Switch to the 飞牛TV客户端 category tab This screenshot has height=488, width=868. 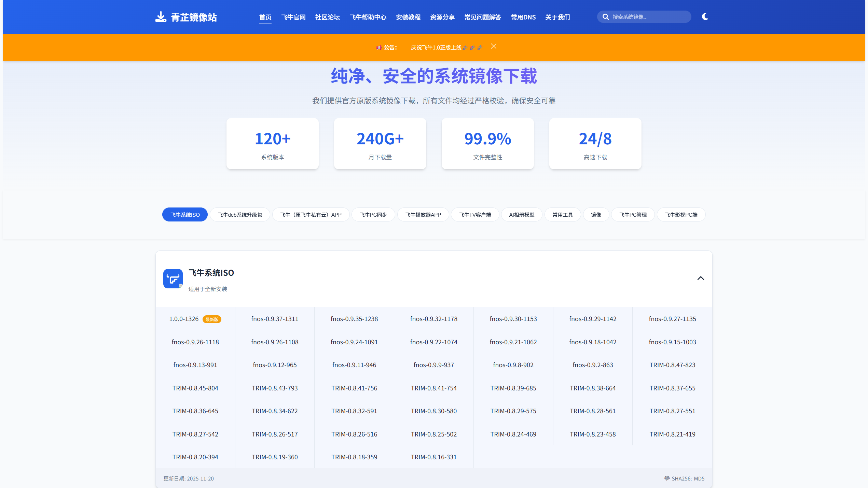[x=475, y=215]
